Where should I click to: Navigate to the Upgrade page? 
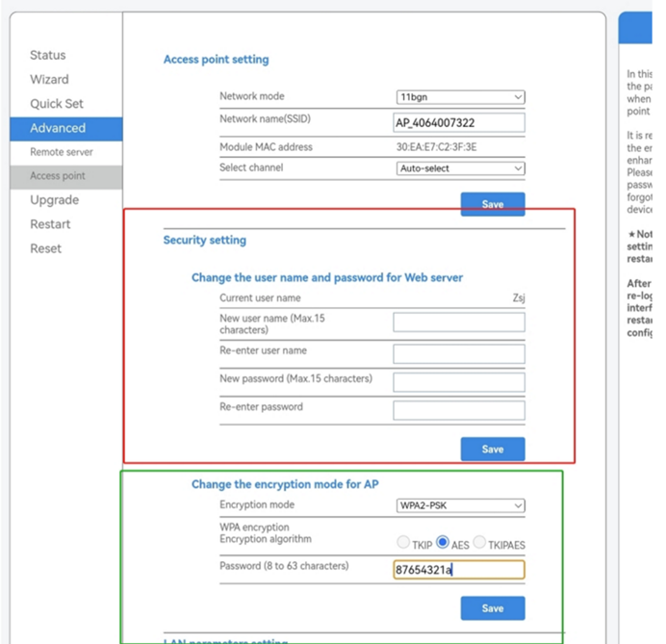pyautogui.click(x=54, y=200)
